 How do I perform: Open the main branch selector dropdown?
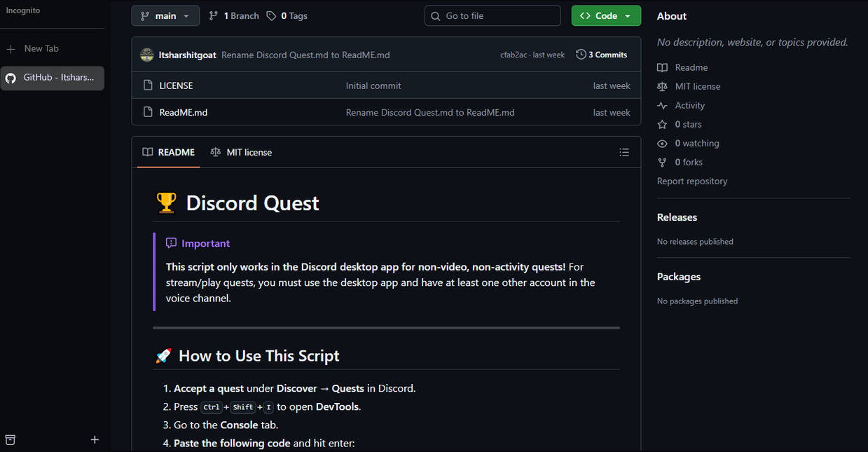coord(165,15)
